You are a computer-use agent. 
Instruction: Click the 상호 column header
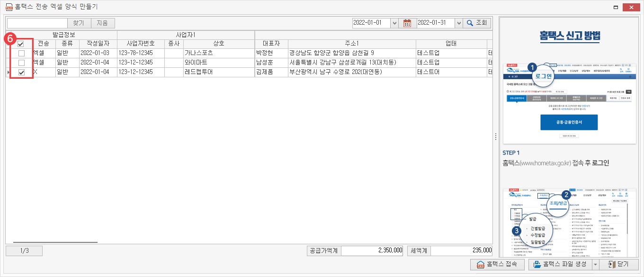pyautogui.click(x=219, y=44)
